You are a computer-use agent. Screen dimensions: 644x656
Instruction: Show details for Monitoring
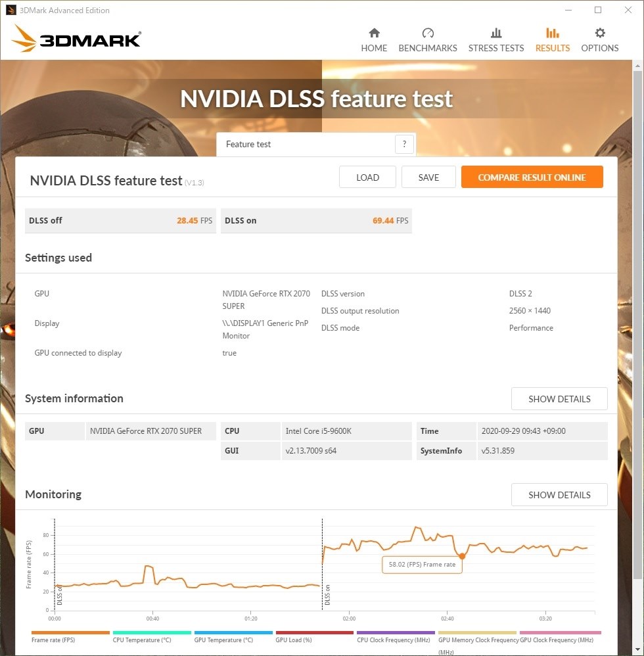559,495
